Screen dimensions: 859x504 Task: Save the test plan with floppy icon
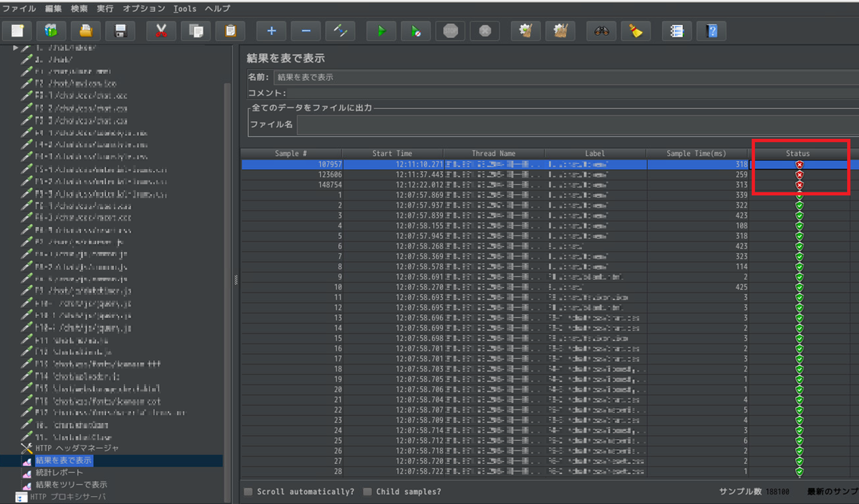[120, 31]
